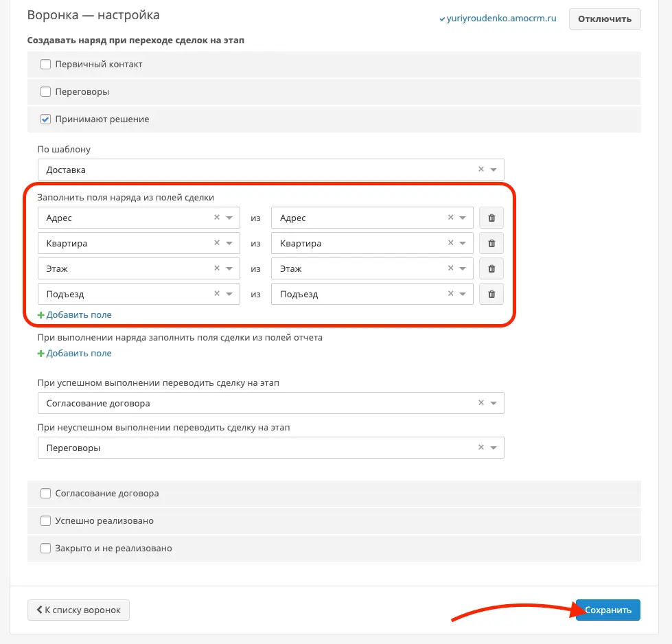
Task: Uncheck the Принимают решение checkbox
Action: (x=45, y=119)
